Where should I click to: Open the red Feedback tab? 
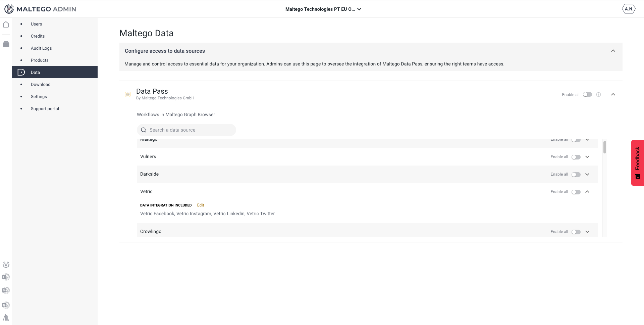(638, 163)
